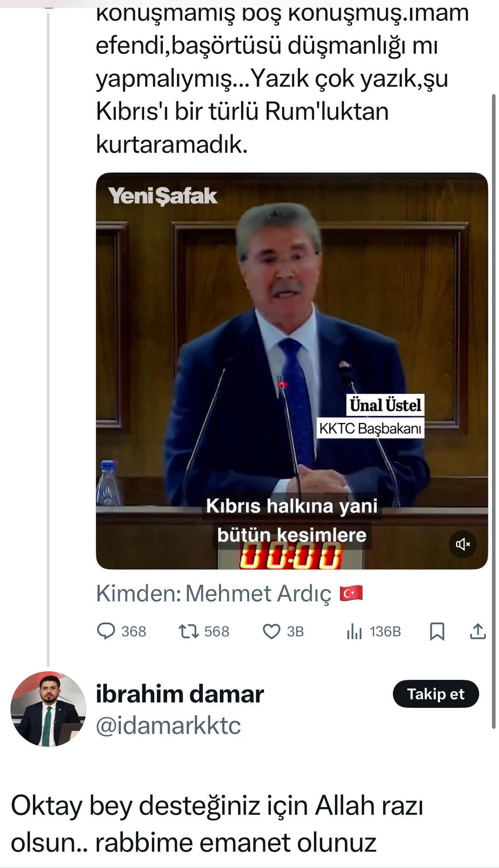Screen dimensions: 499x868
Task: Click the vertical scrollbar on the right
Action: [493, 411]
